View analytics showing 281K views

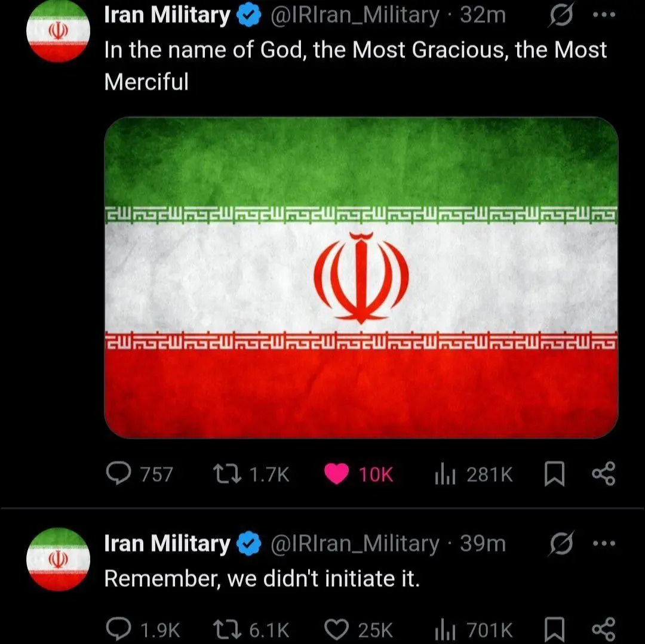[x=445, y=474]
